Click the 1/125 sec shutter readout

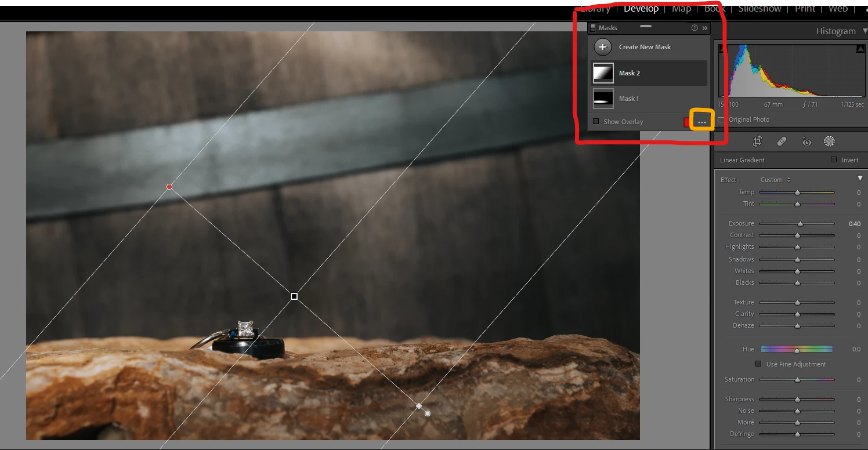pyautogui.click(x=852, y=104)
